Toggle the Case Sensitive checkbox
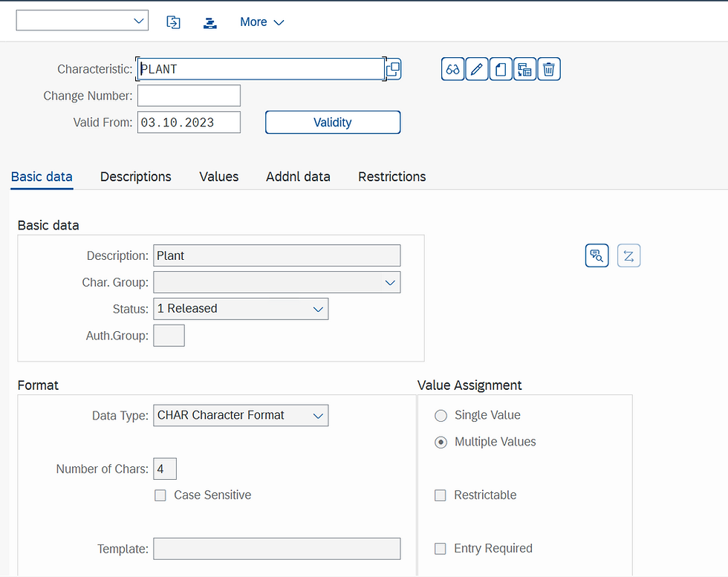This screenshot has width=728, height=577. pos(160,495)
